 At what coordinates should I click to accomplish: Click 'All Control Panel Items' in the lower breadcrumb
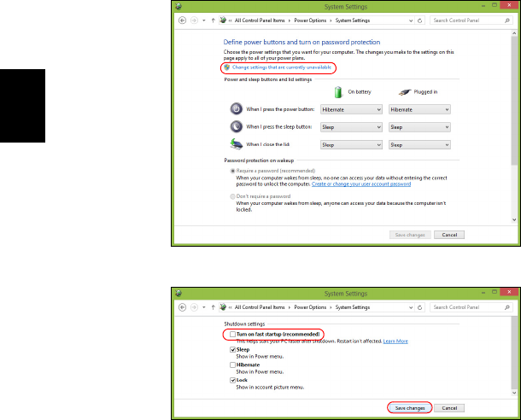tap(260, 307)
